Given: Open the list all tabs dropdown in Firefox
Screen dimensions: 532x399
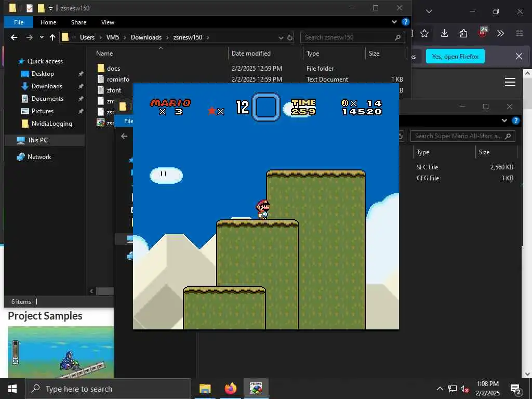Looking at the screenshot, I should point(429,11).
